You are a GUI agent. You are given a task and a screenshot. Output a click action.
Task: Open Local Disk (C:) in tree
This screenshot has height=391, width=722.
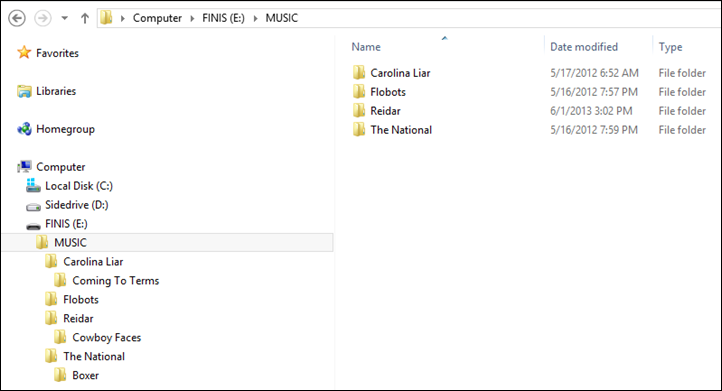click(x=79, y=186)
